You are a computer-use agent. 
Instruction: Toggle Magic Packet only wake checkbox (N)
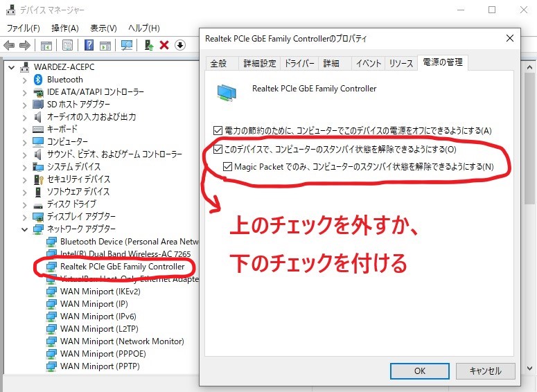pos(228,167)
